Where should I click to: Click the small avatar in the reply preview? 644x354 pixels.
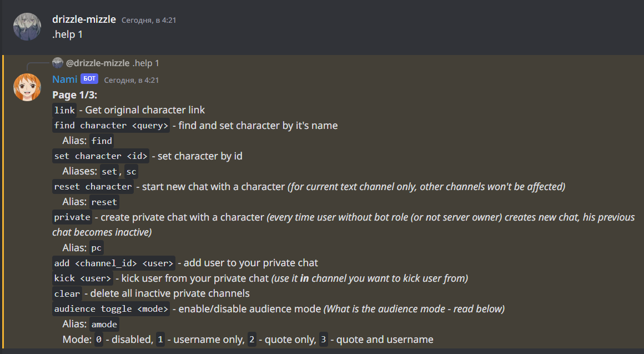pyautogui.click(x=58, y=63)
